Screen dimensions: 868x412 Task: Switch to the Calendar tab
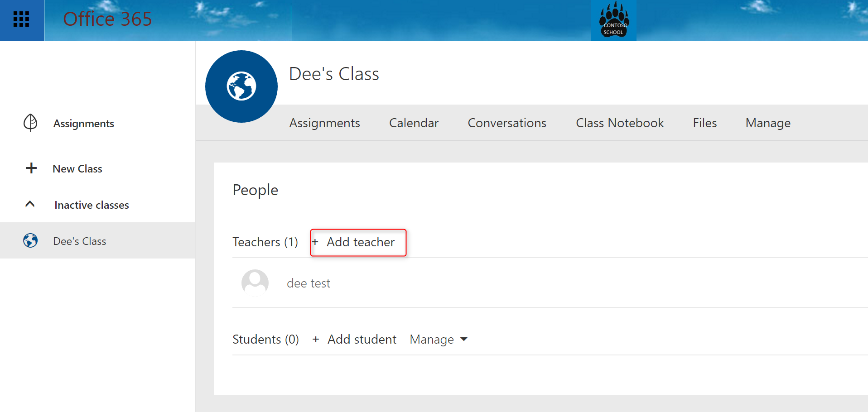click(414, 123)
